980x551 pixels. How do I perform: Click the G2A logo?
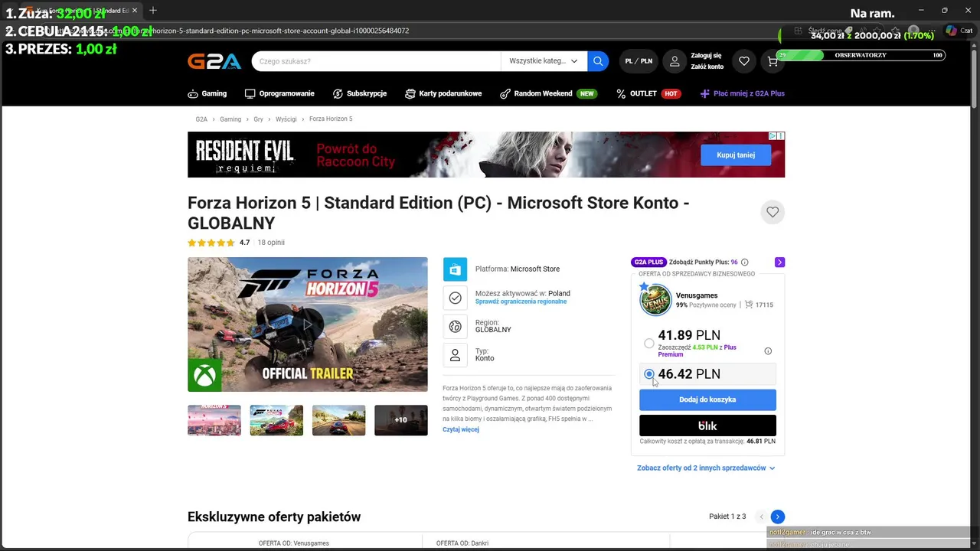[214, 61]
